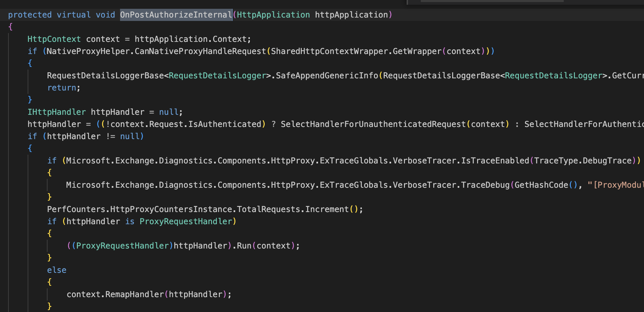
Task: Click the highlighted OnPostAuthorizeInternal method name
Action: point(176,15)
